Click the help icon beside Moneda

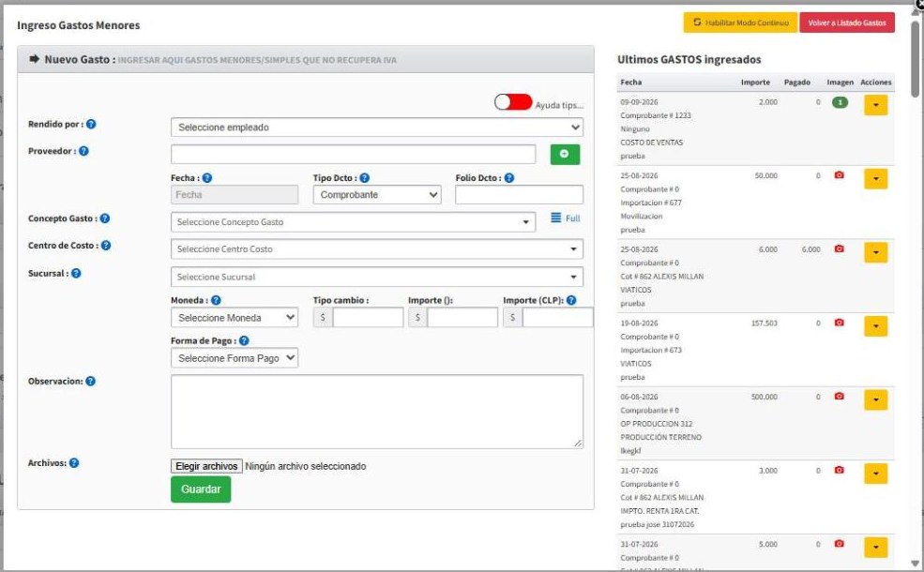217,300
